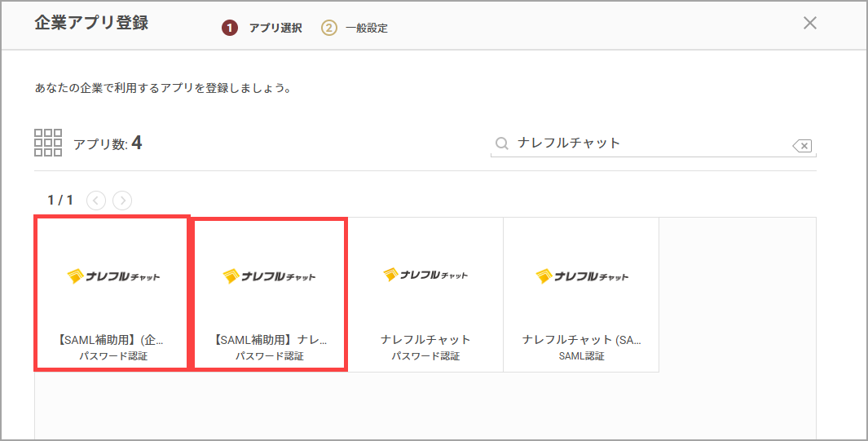Click the アプリ数: 4 count
The width and height of the screenshot is (868, 441).
click(x=108, y=143)
